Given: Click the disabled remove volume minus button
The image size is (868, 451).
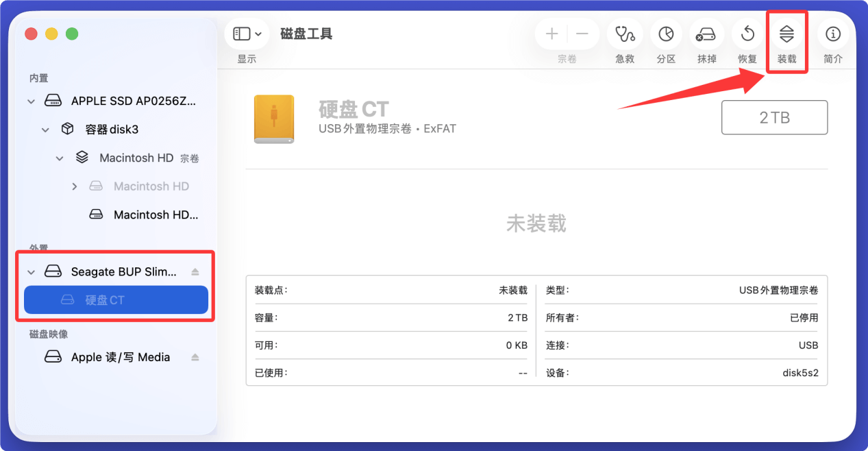Looking at the screenshot, I should pos(581,33).
